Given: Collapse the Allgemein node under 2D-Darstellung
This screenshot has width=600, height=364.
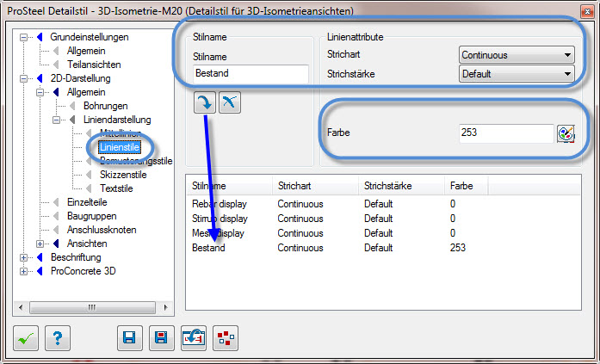Looking at the screenshot, I should click(x=40, y=93).
